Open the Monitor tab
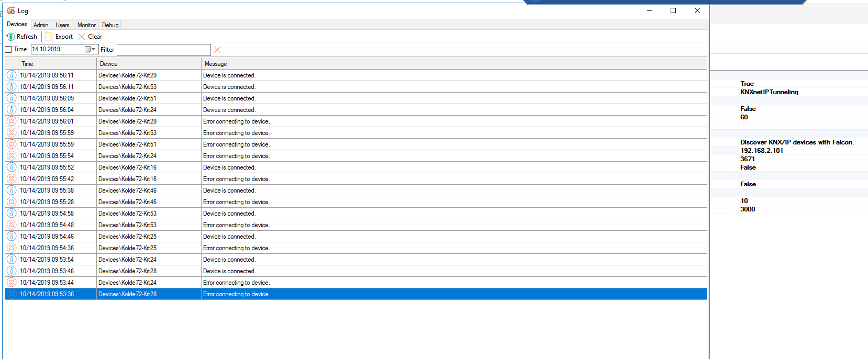868x359 pixels. pyautogui.click(x=86, y=25)
